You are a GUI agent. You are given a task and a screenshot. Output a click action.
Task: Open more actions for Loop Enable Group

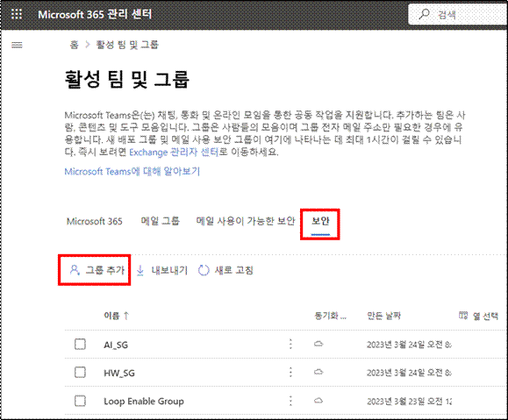tap(290, 401)
